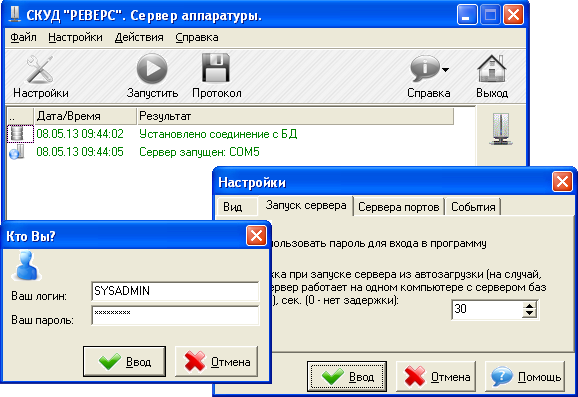This screenshot has height=397, width=578.
Task: Exit via Выход house icon
Action: click(x=492, y=69)
